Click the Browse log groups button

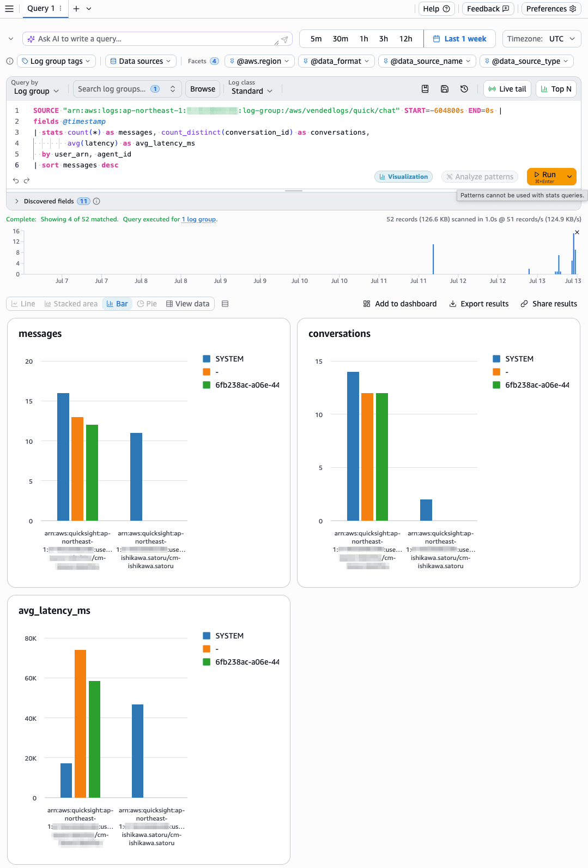coord(203,89)
